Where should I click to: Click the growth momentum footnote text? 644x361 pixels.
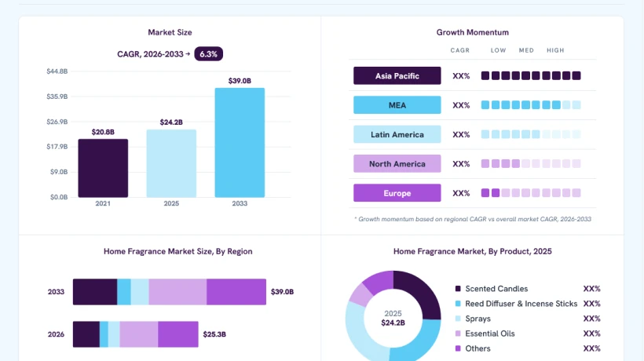[473, 219]
